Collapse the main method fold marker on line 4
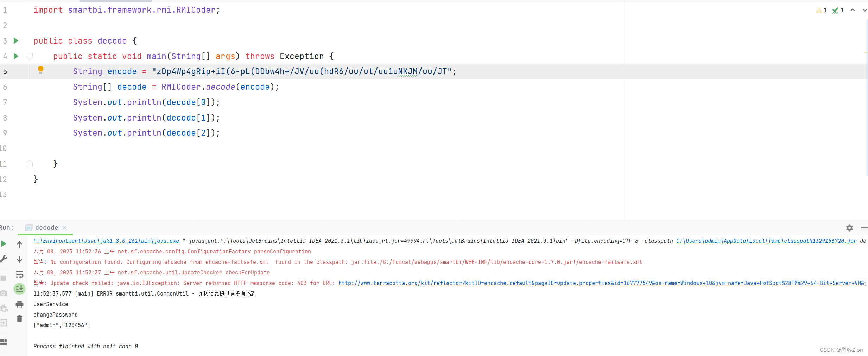868x356 pixels. (30, 56)
